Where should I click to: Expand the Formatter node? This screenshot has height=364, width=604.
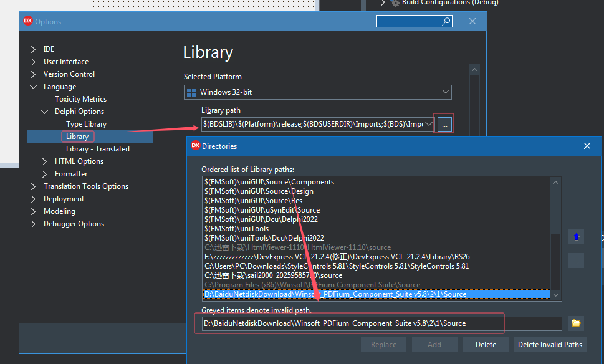[44, 174]
